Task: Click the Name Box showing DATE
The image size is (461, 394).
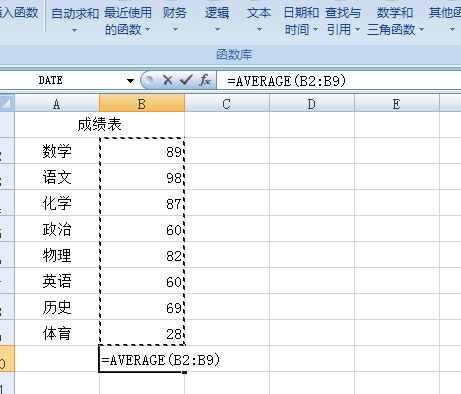Action: (x=62, y=80)
